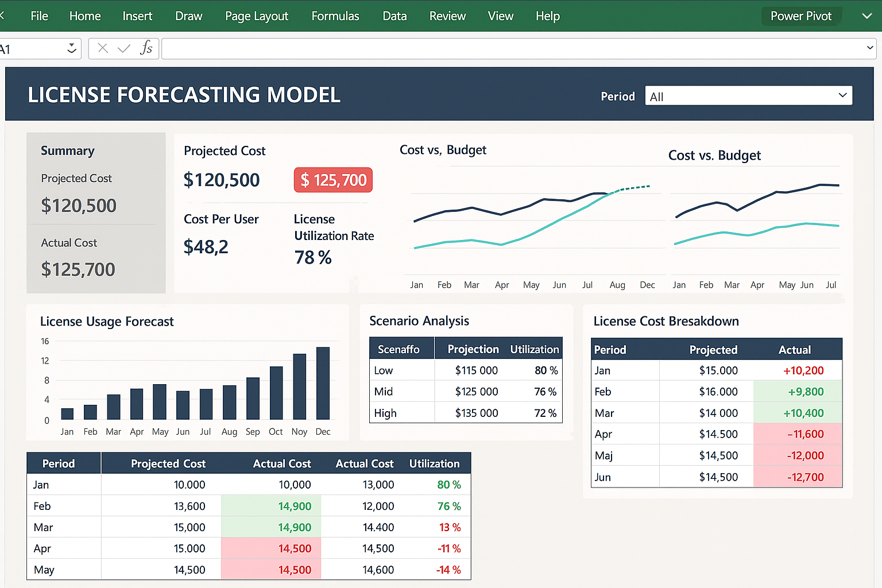882x588 pixels.
Task: Open the Insert Function fx icon
Action: pos(146,48)
